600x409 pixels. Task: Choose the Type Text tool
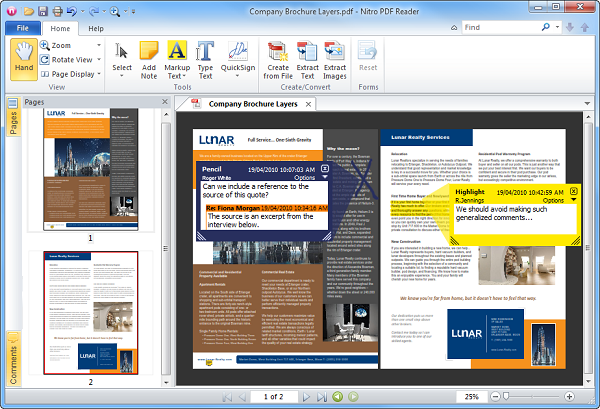(x=205, y=60)
